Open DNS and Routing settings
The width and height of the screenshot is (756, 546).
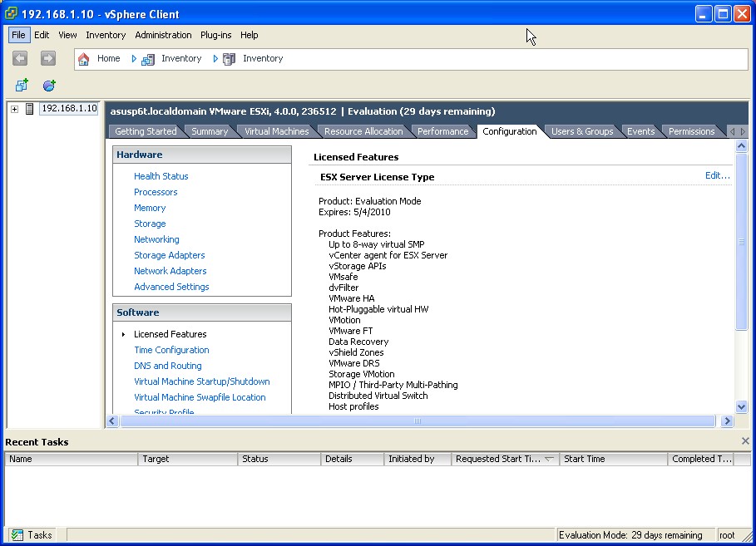[x=167, y=366]
